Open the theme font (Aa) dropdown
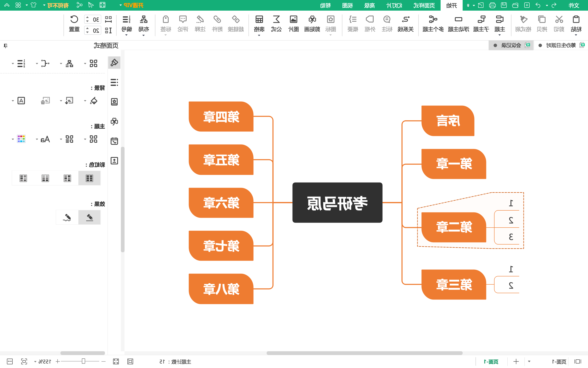 [37, 139]
